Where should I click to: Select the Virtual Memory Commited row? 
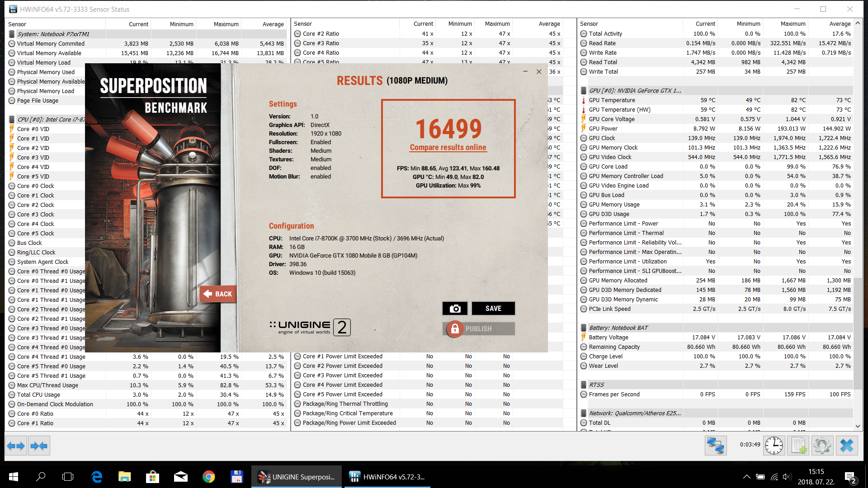pyautogui.click(x=147, y=44)
